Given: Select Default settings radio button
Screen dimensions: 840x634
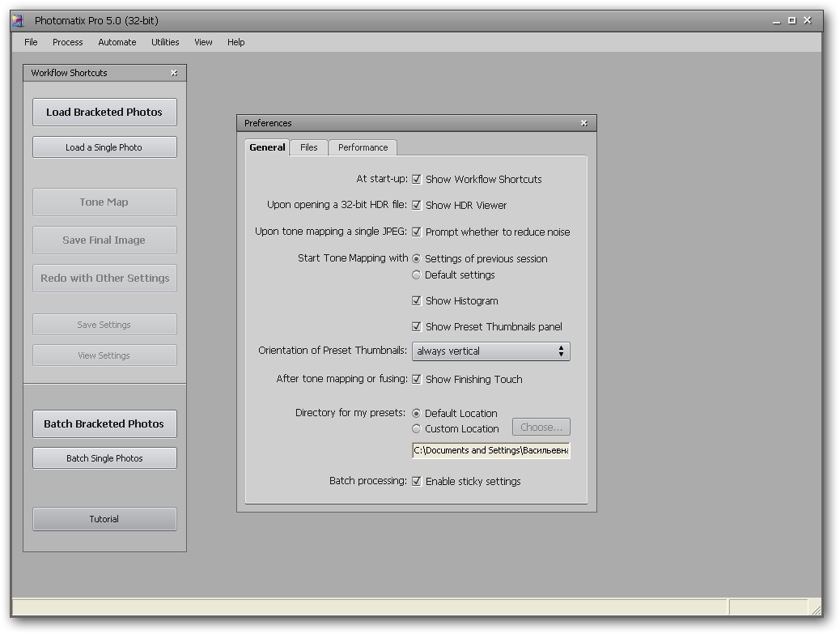Looking at the screenshot, I should coord(416,275).
